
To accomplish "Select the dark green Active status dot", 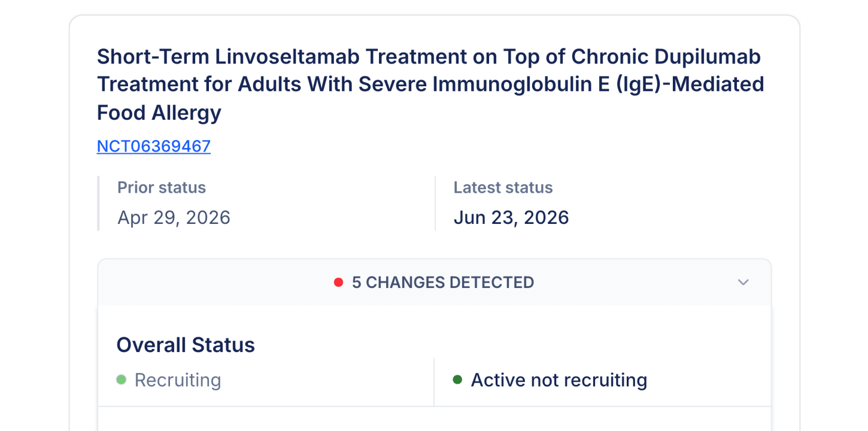I will (457, 380).
